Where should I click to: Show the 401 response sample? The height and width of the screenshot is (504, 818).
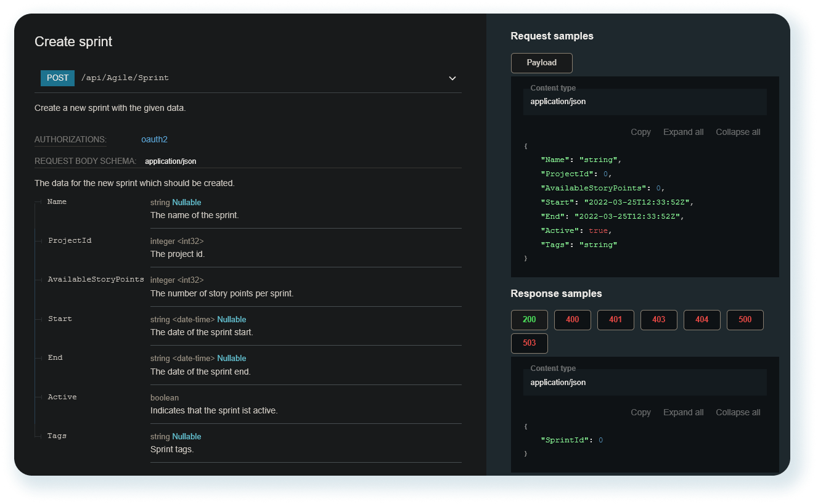615,320
